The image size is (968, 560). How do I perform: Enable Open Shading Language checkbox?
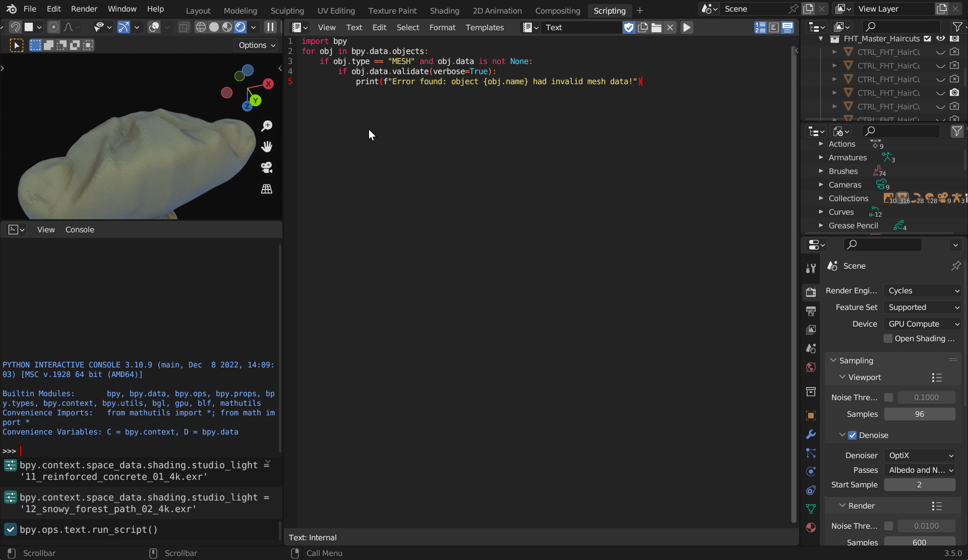(888, 339)
